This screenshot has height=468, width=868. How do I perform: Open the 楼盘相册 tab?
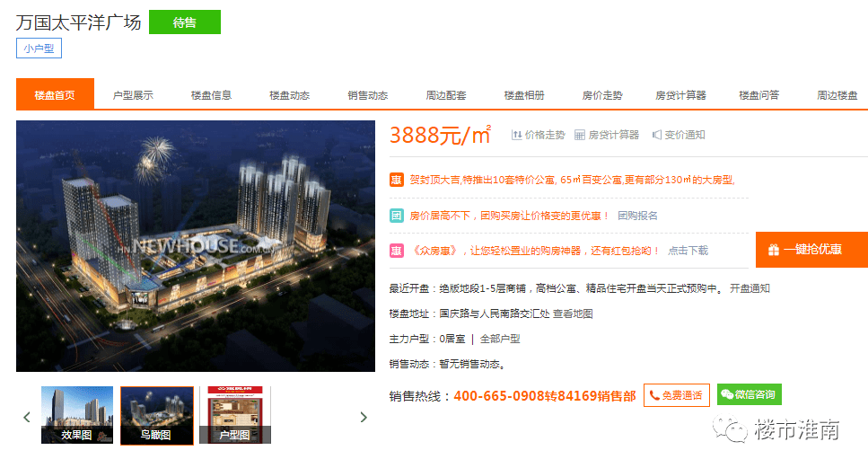coord(524,95)
